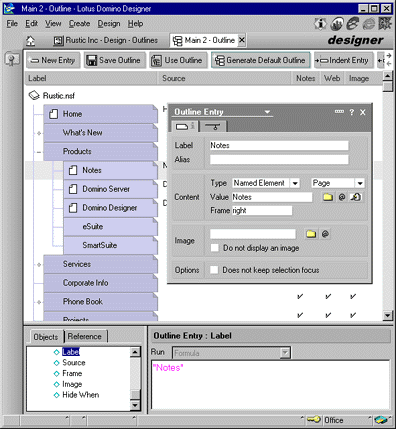
Task: Select Hide When in the Objects list
Action: click(80, 395)
